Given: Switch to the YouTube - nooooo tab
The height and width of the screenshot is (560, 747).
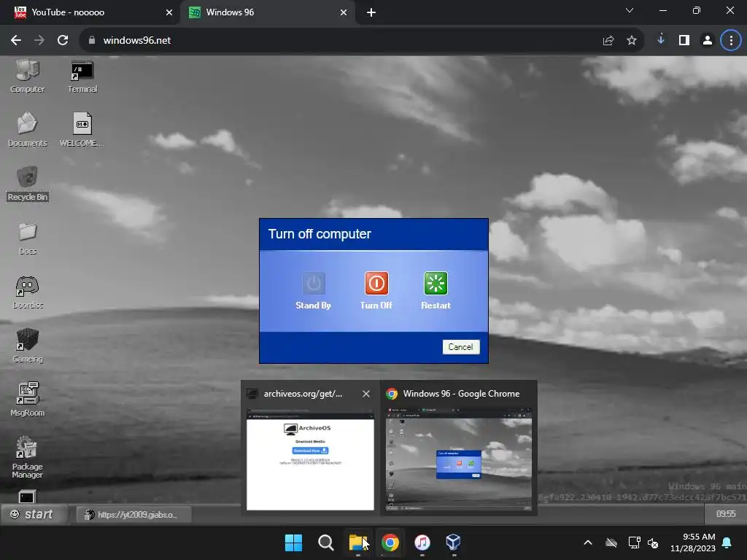Looking at the screenshot, I should click(x=90, y=12).
